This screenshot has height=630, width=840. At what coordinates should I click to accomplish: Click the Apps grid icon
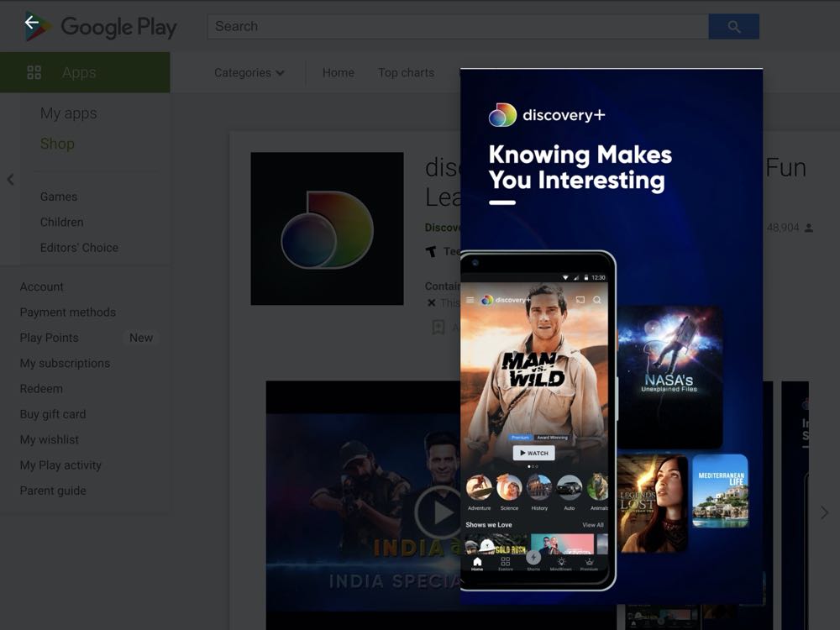pos(34,72)
